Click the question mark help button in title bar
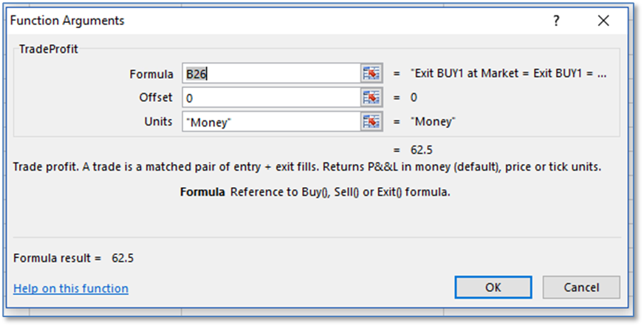This screenshot has width=644, height=326. tap(557, 21)
